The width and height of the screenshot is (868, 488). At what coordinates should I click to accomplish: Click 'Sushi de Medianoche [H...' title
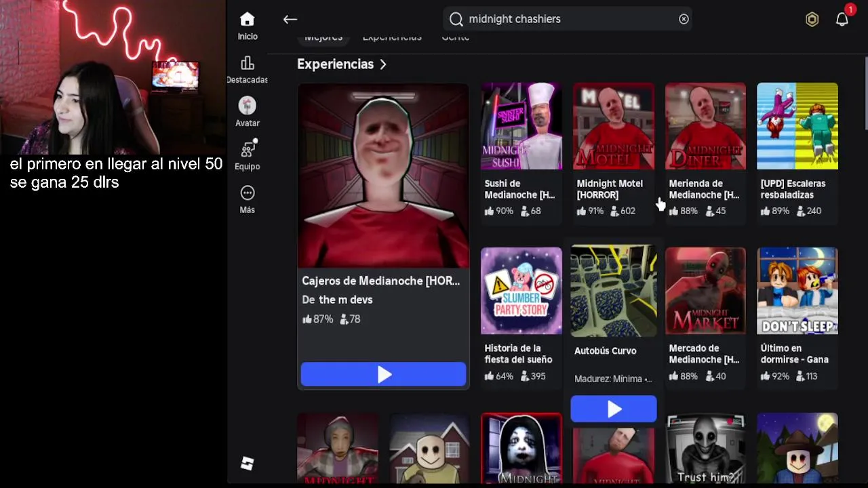(519, 189)
